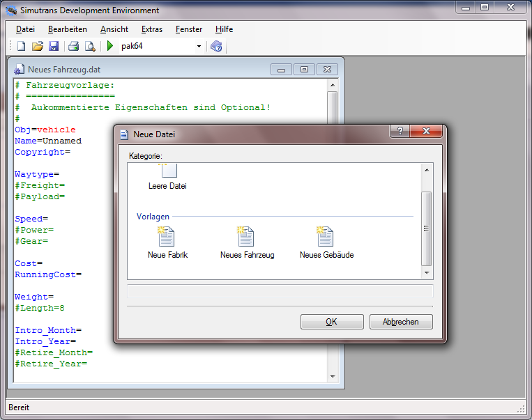Confirm with the OK button
Image resolution: width=532 pixels, height=420 pixels.
click(x=331, y=322)
